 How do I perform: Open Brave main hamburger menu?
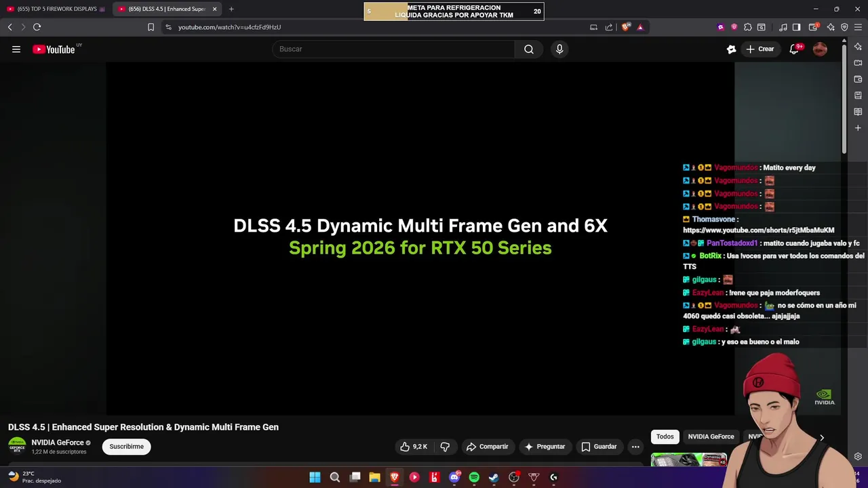tap(858, 27)
